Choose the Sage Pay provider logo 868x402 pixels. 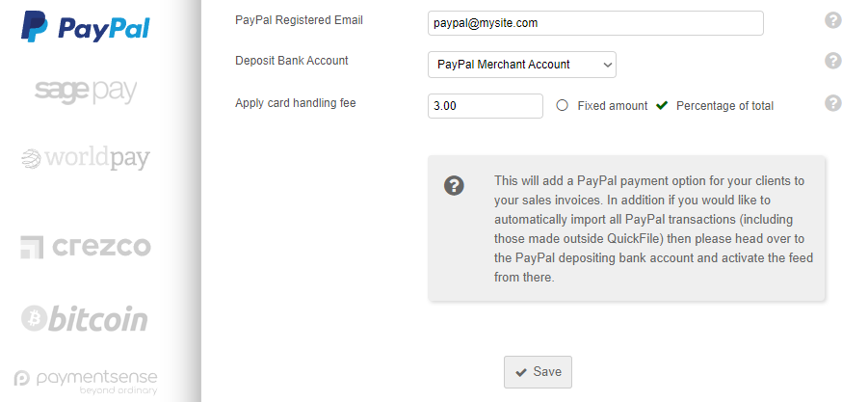click(86, 92)
